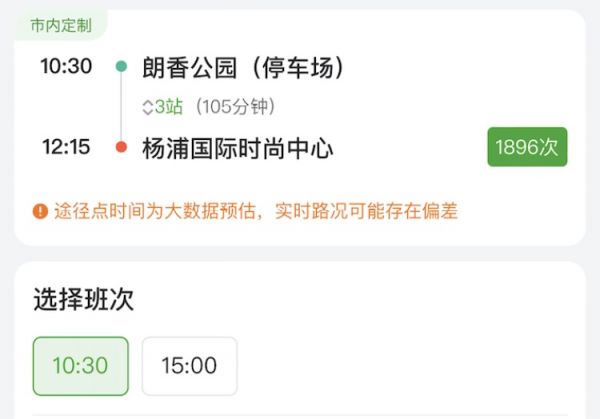Click the 12:15 arrival time

point(66,148)
